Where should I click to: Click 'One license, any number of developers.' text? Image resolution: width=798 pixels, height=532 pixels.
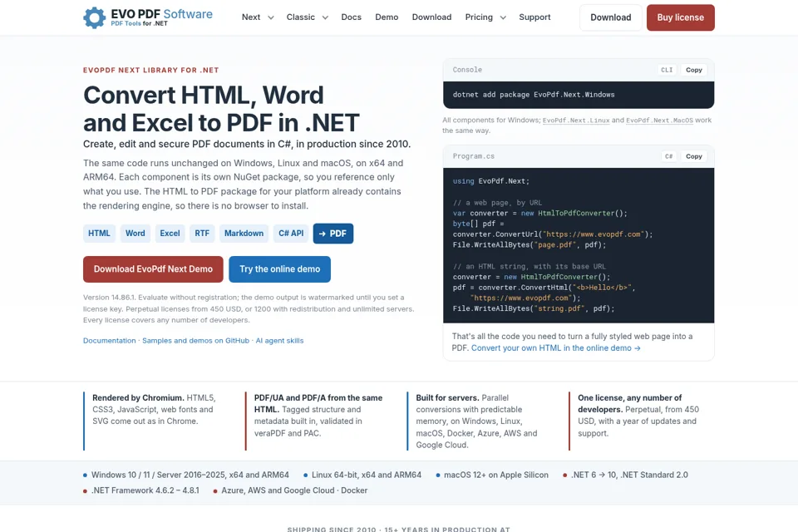[x=629, y=404]
